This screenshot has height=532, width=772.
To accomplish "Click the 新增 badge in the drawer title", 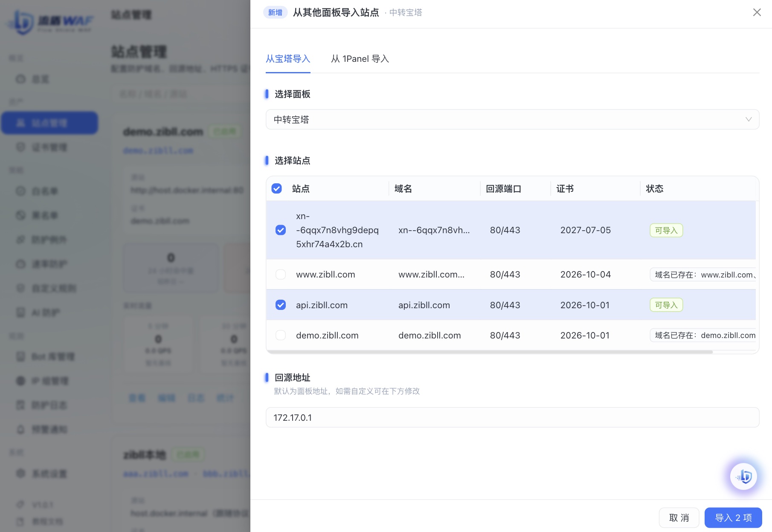I will pyautogui.click(x=275, y=12).
